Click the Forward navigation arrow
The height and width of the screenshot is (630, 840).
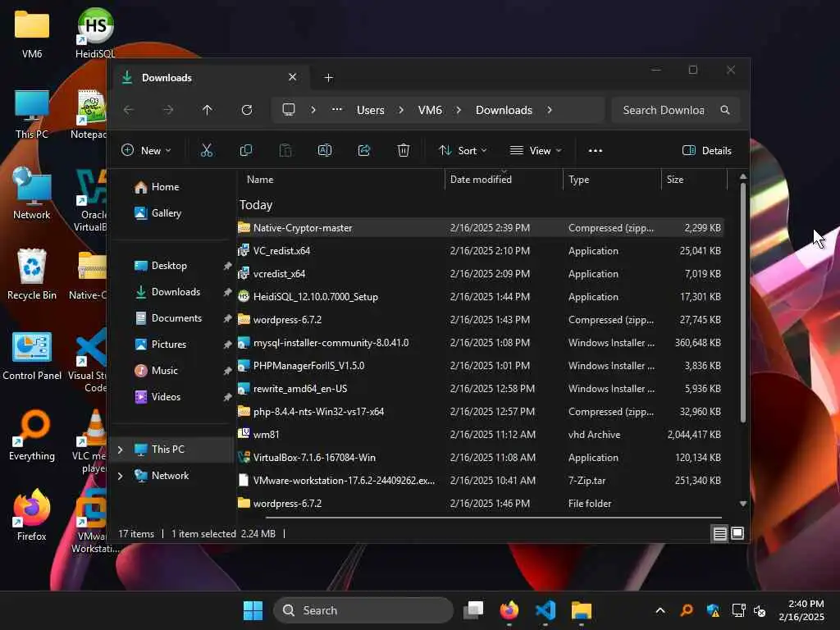[x=168, y=110]
